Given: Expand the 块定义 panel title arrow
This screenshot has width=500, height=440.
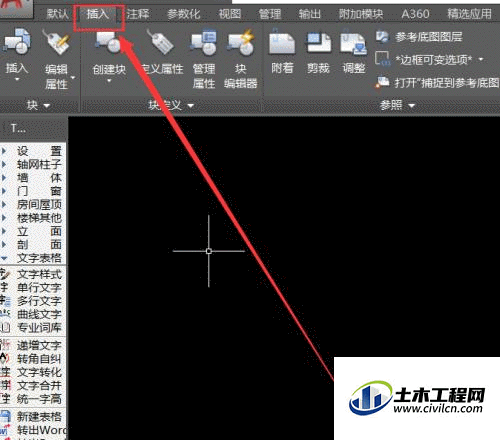Looking at the screenshot, I should coord(190,106).
